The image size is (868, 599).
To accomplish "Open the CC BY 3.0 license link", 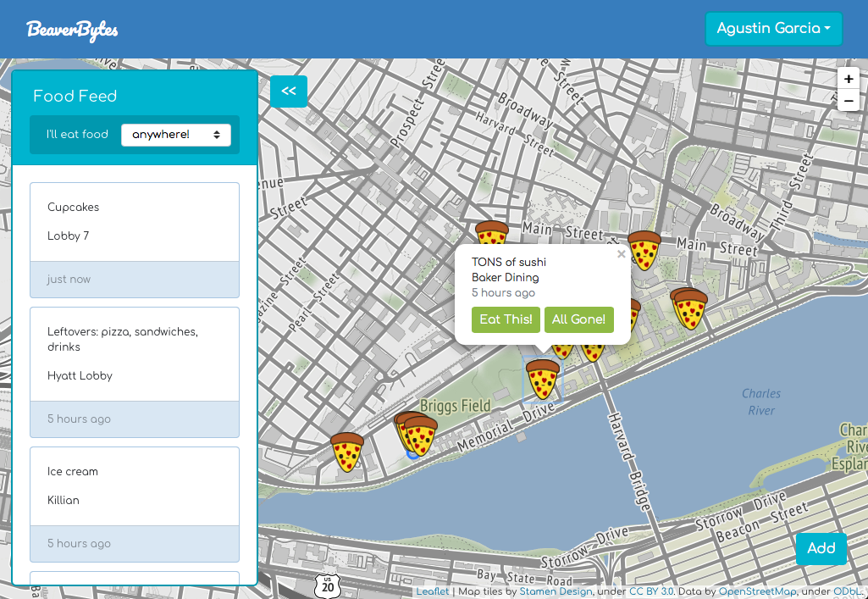I will (x=651, y=591).
